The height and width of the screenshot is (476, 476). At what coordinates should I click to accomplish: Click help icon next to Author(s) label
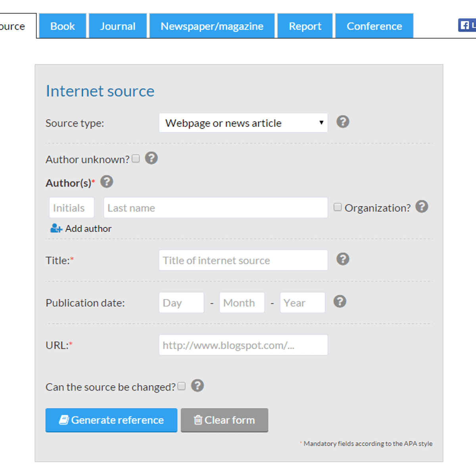[x=107, y=182]
